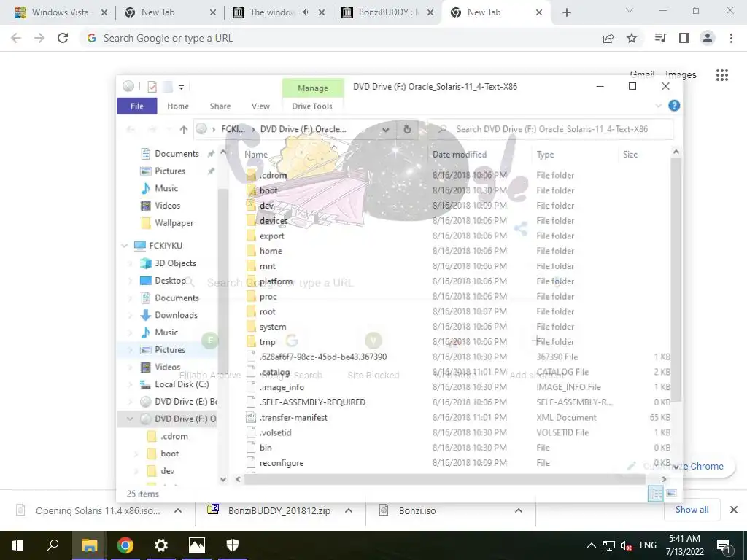Open the Windows Start button
Image resolution: width=747 pixels, height=560 pixels.
(18, 545)
